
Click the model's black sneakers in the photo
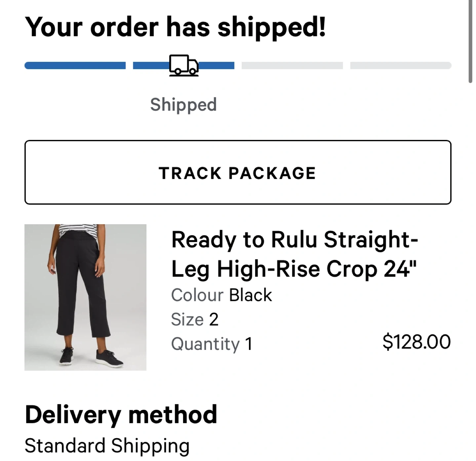pos(109,357)
